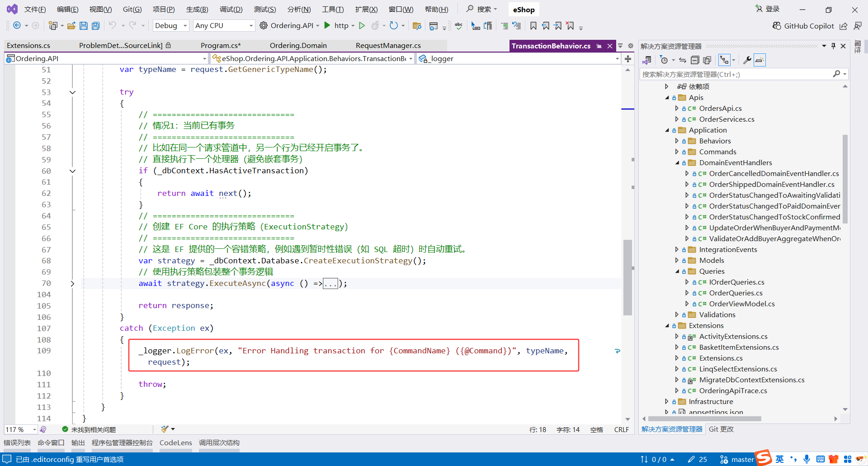
Task: Collapse All items in Solution Explorer
Action: click(x=695, y=60)
